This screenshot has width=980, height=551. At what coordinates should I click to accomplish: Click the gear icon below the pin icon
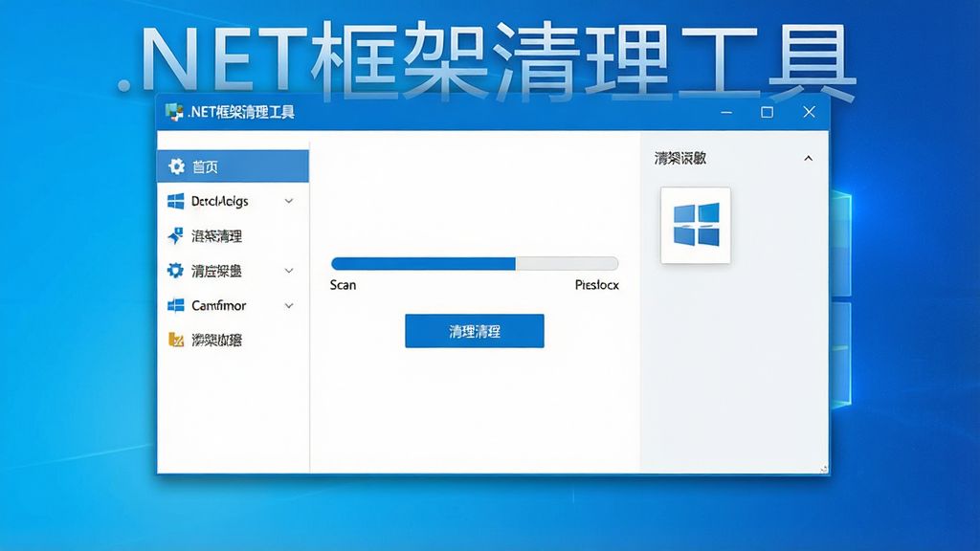click(x=176, y=271)
